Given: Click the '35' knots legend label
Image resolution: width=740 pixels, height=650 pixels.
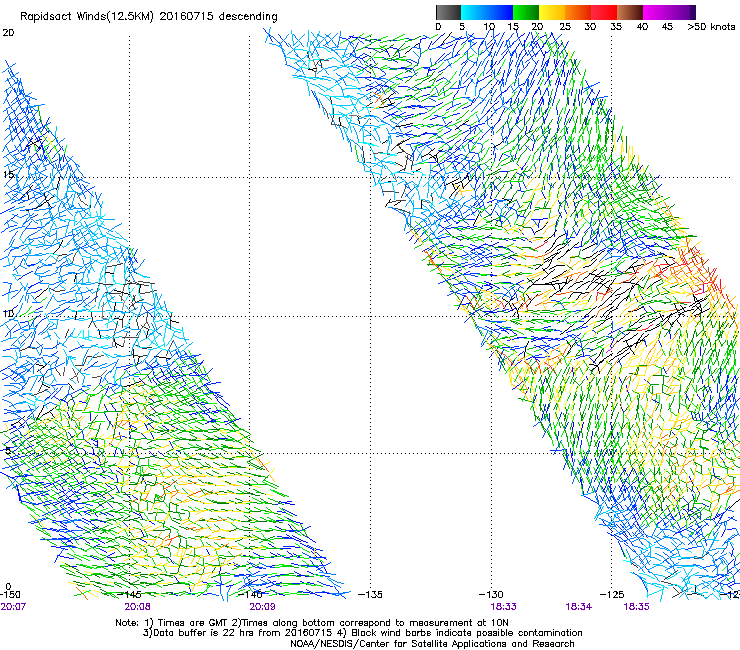Looking at the screenshot, I should (616, 27).
